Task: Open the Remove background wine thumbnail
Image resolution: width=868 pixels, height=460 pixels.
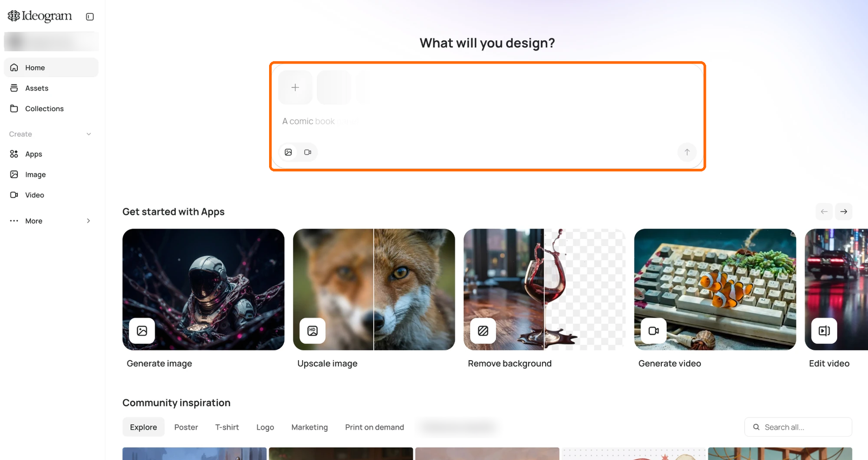Action: (x=545, y=290)
